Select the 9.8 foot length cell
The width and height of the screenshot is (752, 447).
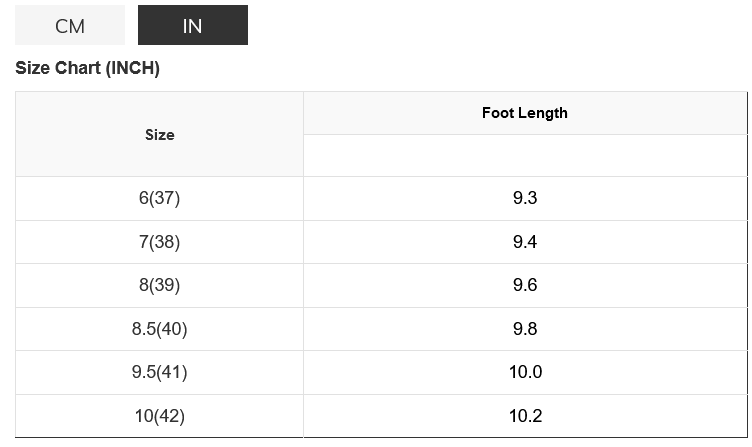[524, 329]
